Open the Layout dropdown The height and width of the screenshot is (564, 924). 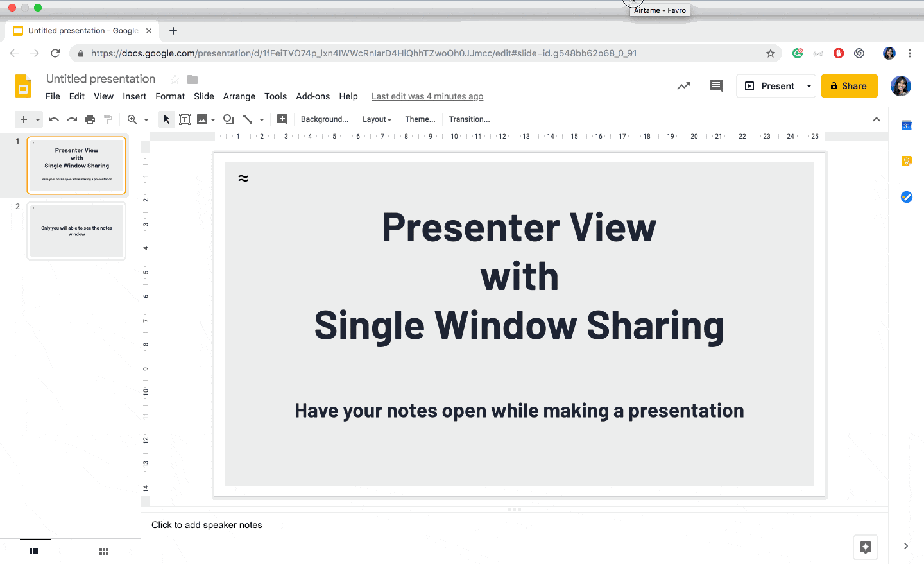[377, 119]
